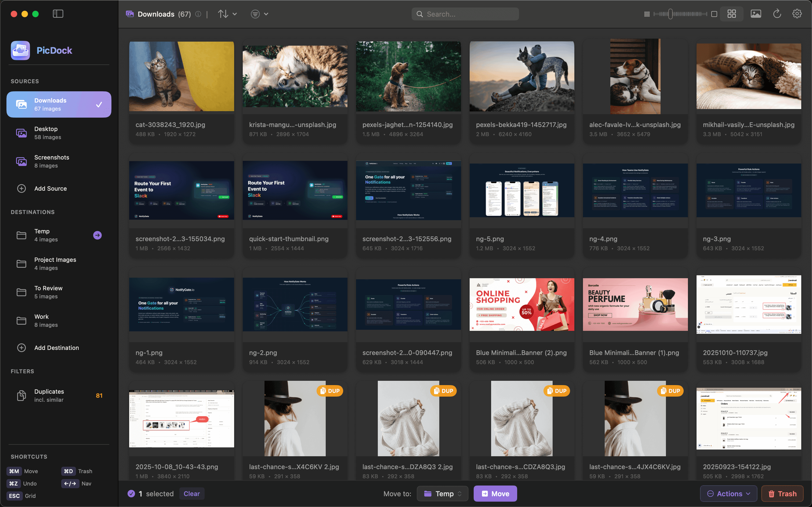
Task: Click the small grid size icon
Action: (x=647, y=14)
